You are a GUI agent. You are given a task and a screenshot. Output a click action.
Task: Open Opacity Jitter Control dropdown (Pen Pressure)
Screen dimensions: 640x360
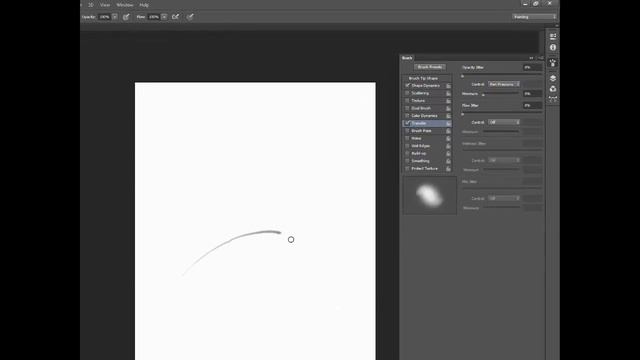click(504, 84)
